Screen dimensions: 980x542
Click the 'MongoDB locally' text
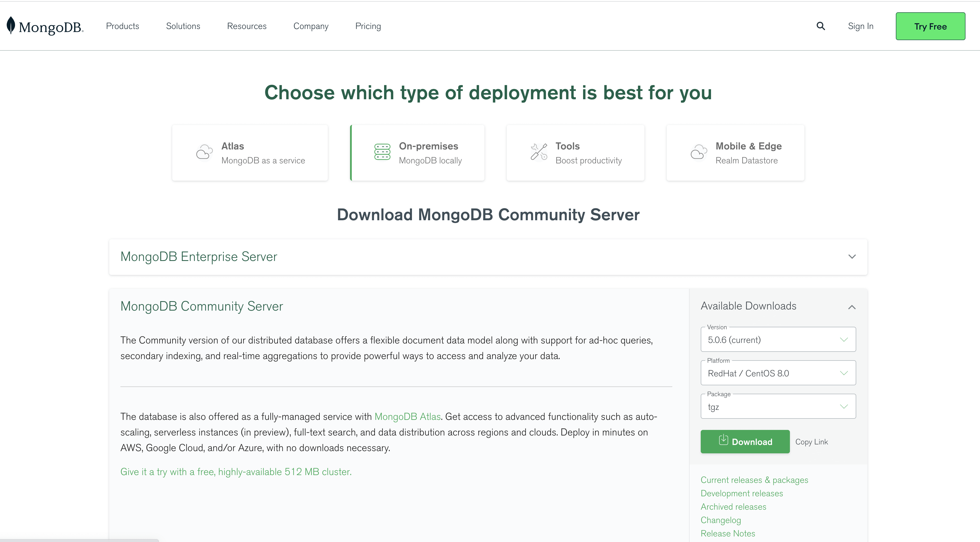(x=430, y=161)
